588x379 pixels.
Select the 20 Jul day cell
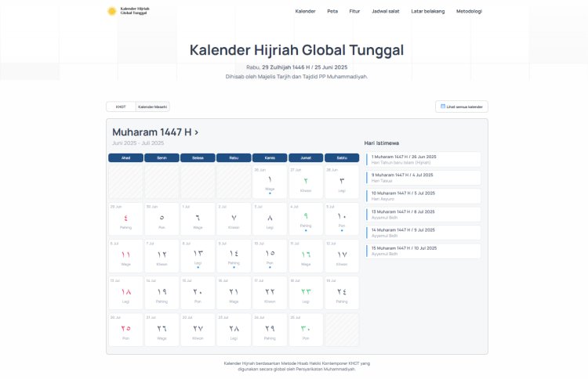coord(125,330)
